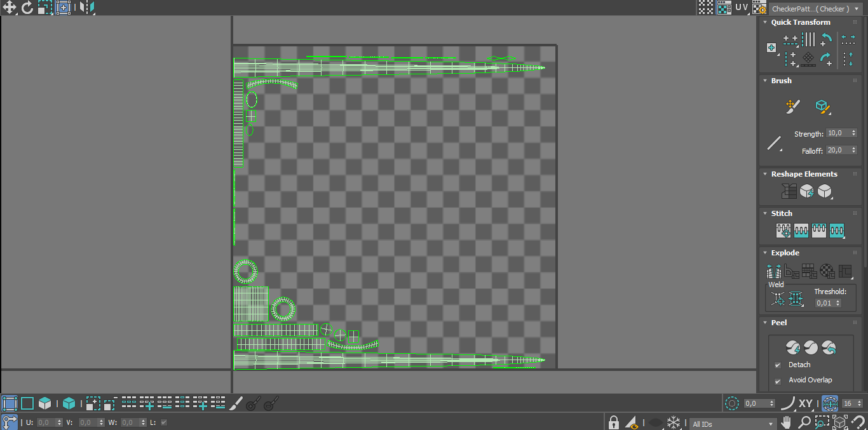Click inside the U coordinate field
This screenshot has height=430, width=868.
pos(44,422)
